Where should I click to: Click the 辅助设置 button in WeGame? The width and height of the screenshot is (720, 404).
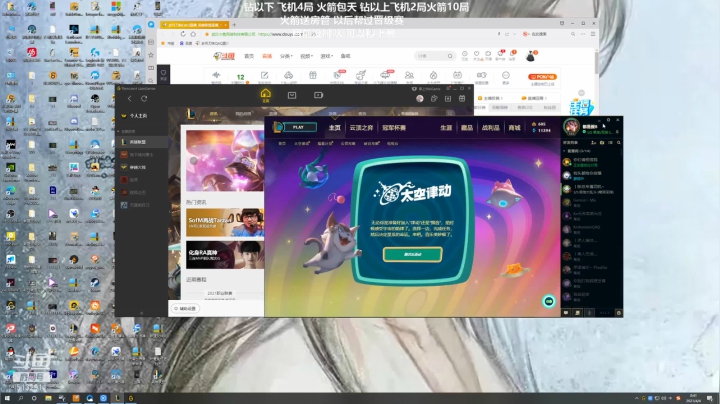[x=185, y=309]
